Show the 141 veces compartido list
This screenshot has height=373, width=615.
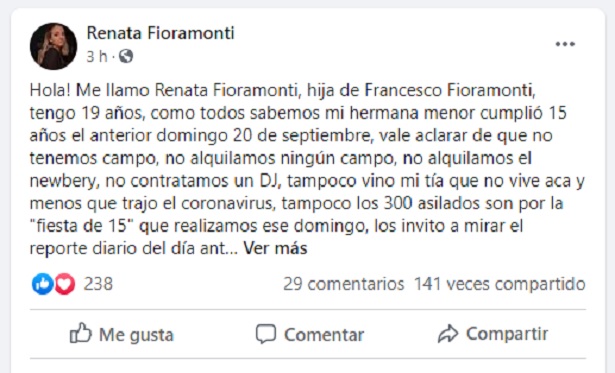[500, 284]
